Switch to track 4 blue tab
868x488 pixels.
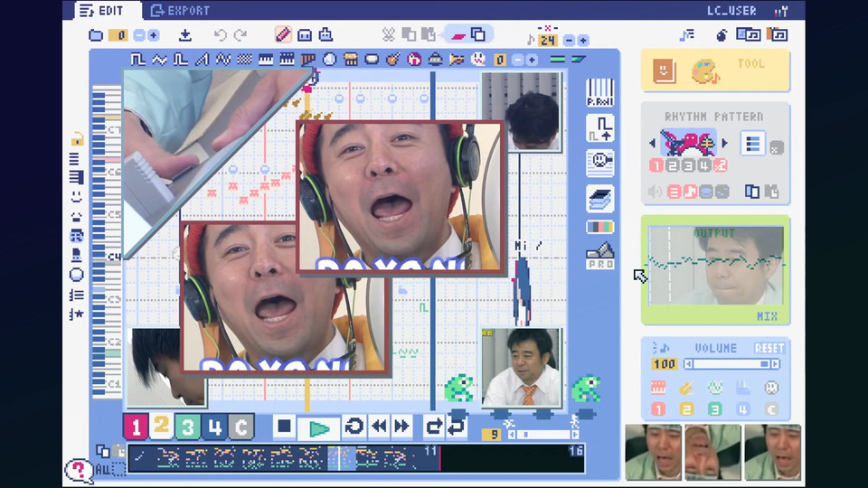pos(214,427)
